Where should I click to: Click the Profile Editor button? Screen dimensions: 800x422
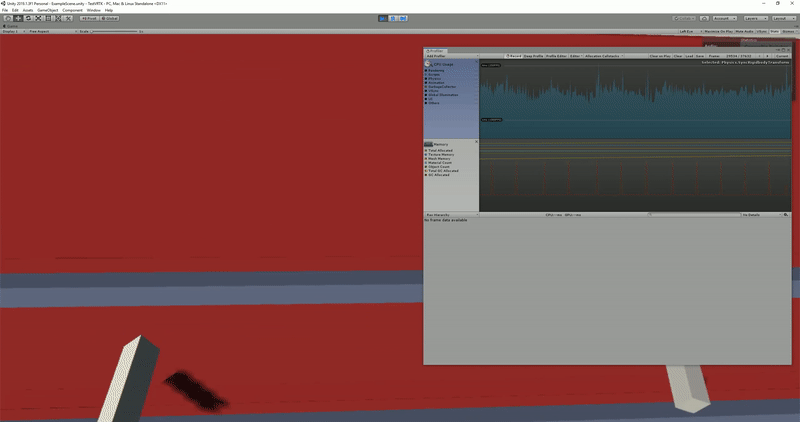[x=556, y=56]
